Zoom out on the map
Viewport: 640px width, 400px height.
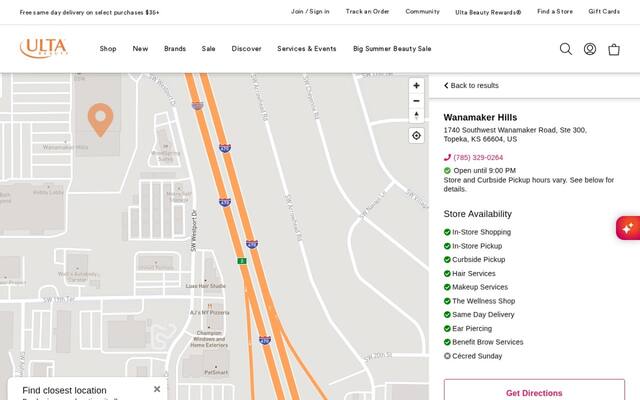pos(416,101)
